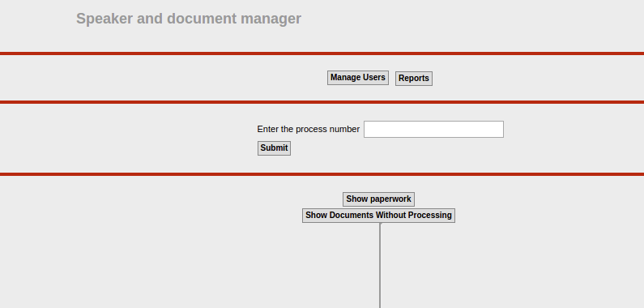Screen dimensions: 644x308
Task: Click the vertical gray line below the buttons
Action: click(x=380, y=265)
